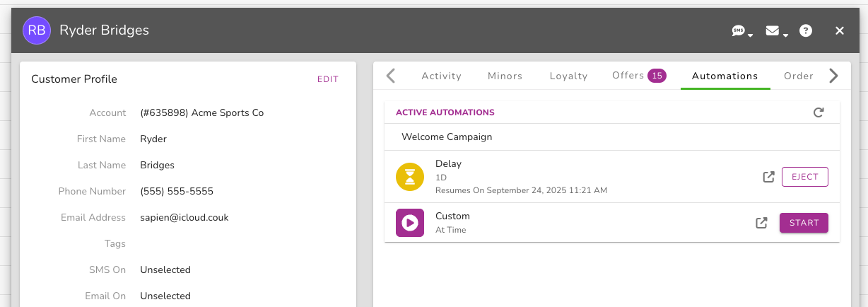Image resolution: width=868 pixels, height=307 pixels.
Task: Switch to the Minors tab
Action: (x=505, y=76)
